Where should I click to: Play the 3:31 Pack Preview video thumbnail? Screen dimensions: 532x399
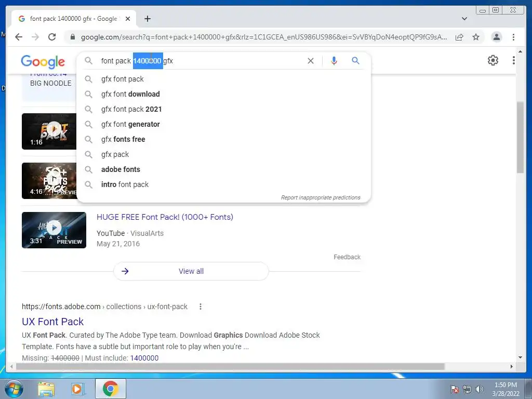tap(54, 230)
